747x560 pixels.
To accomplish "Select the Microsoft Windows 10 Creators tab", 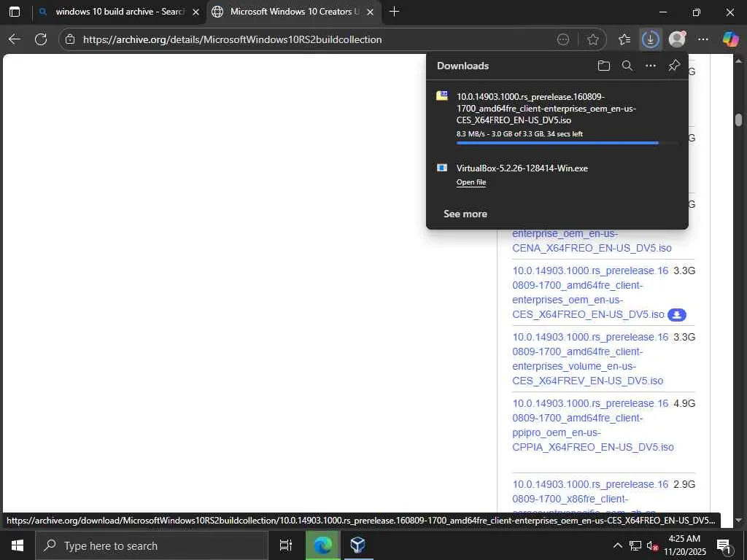I will coord(294,12).
